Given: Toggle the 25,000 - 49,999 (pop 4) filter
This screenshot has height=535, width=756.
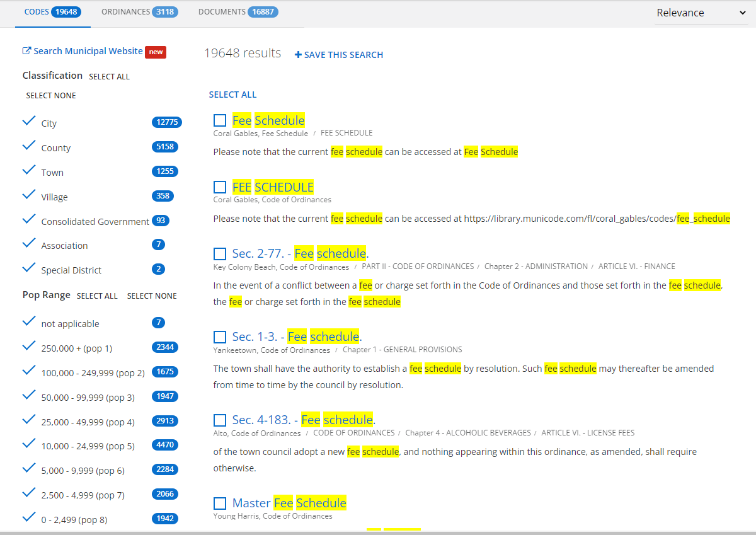Looking at the screenshot, I should (29, 420).
